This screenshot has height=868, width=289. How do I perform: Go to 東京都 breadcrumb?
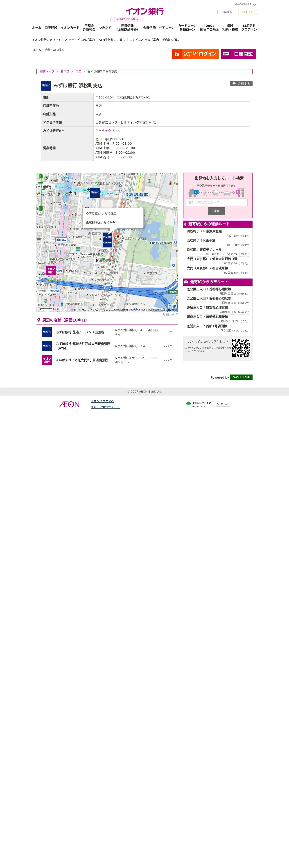(65, 72)
